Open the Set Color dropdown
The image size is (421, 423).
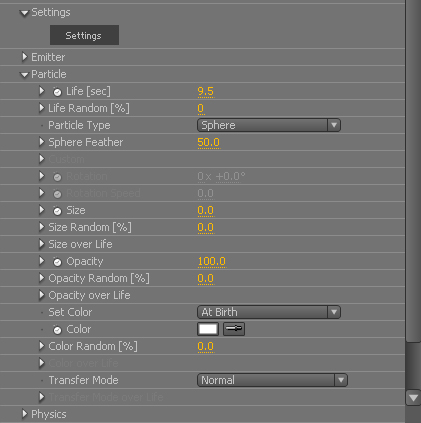pyautogui.click(x=269, y=312)
